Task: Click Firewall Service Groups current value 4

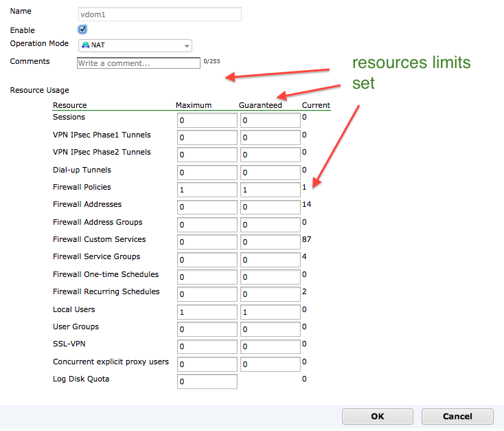Action: [x=304, y=256]
